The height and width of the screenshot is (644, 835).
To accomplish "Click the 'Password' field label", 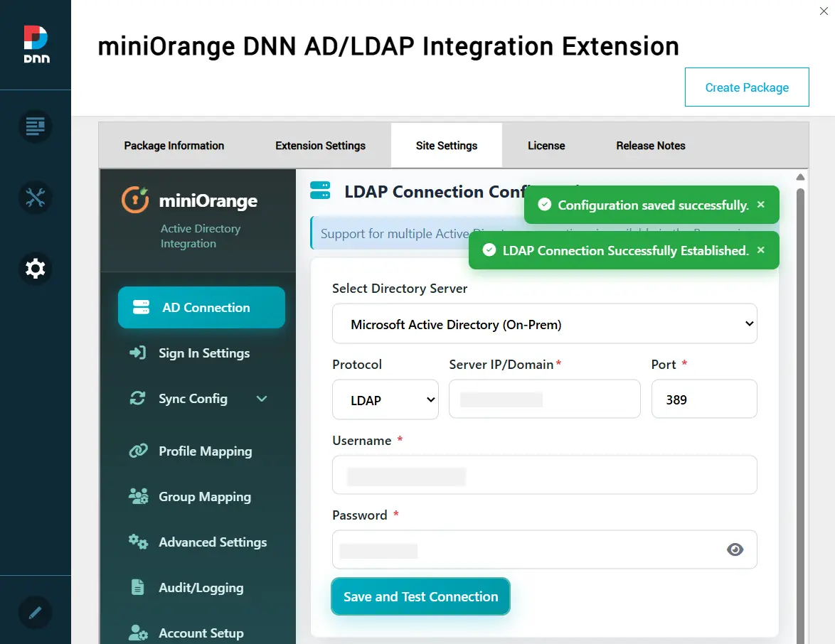I will (359, 515).
